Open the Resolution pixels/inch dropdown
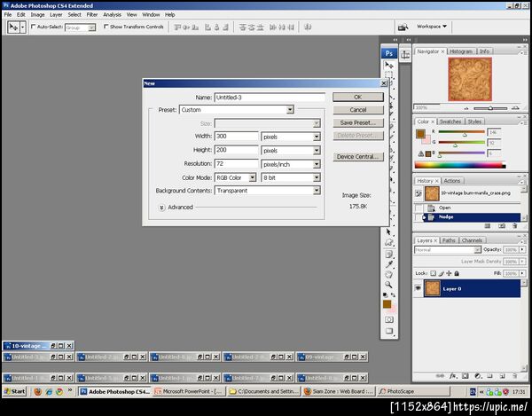This screenshot has width=532, height=416. [x=291, y=164]
